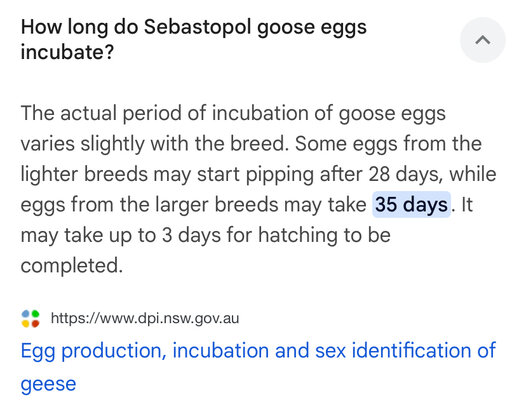Click the 'lighter breeds' text
Viewport: 526px width, 400px height.
84,174
